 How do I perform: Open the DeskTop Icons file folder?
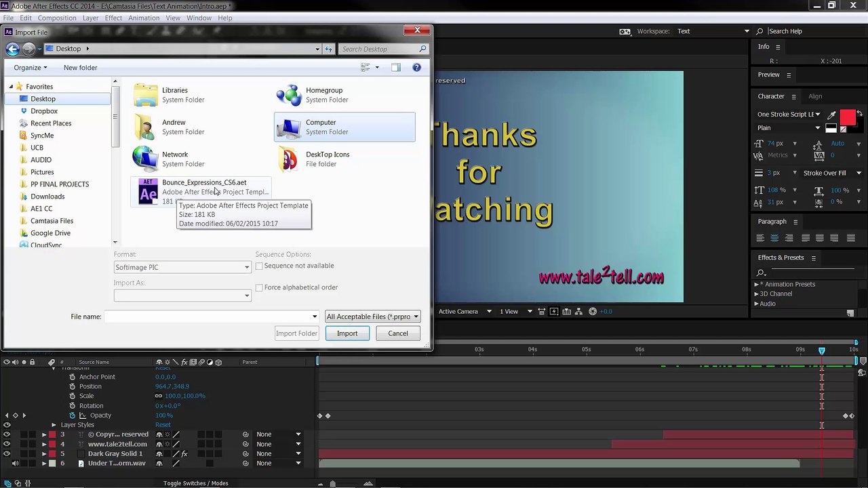pyautogui.click(x=344, y=159)
